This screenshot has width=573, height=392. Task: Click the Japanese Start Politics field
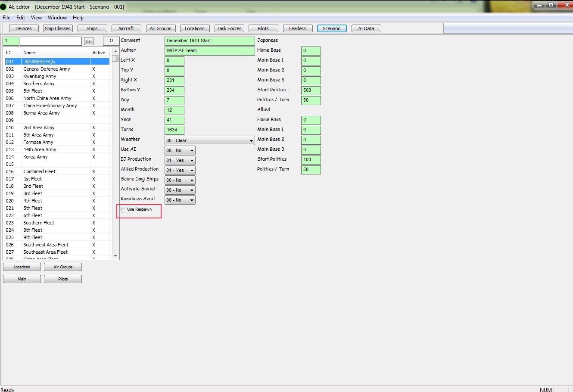(311, 90)
